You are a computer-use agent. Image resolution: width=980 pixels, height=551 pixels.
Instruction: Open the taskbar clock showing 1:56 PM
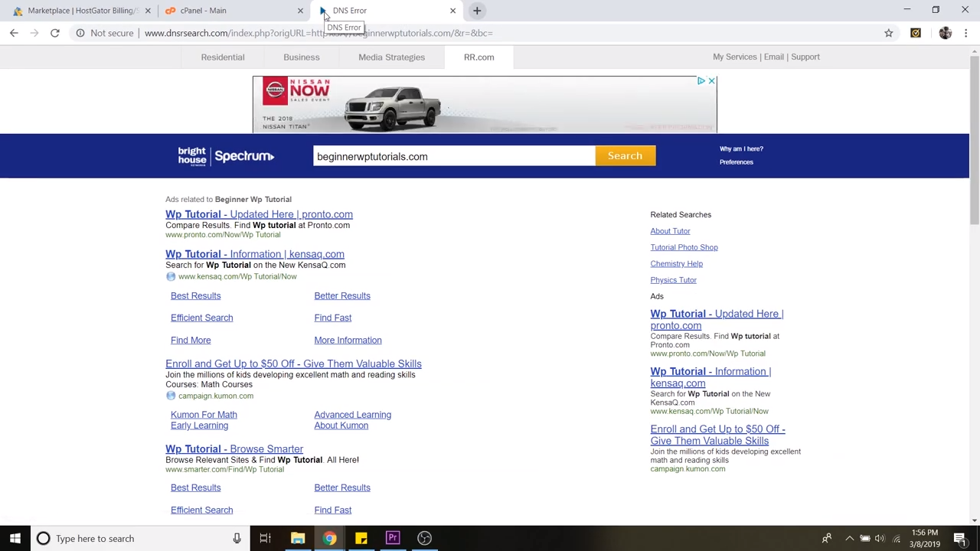[x=925, y=539]
